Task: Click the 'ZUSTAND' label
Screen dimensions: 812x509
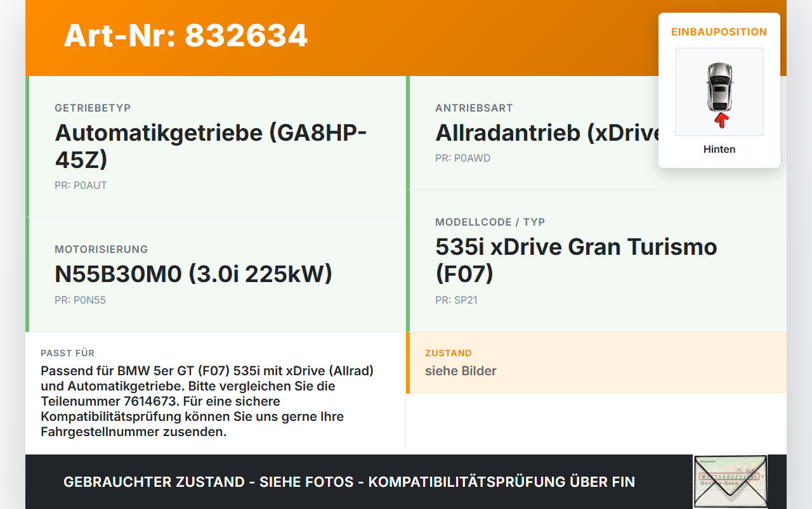Action: point(449,353)
